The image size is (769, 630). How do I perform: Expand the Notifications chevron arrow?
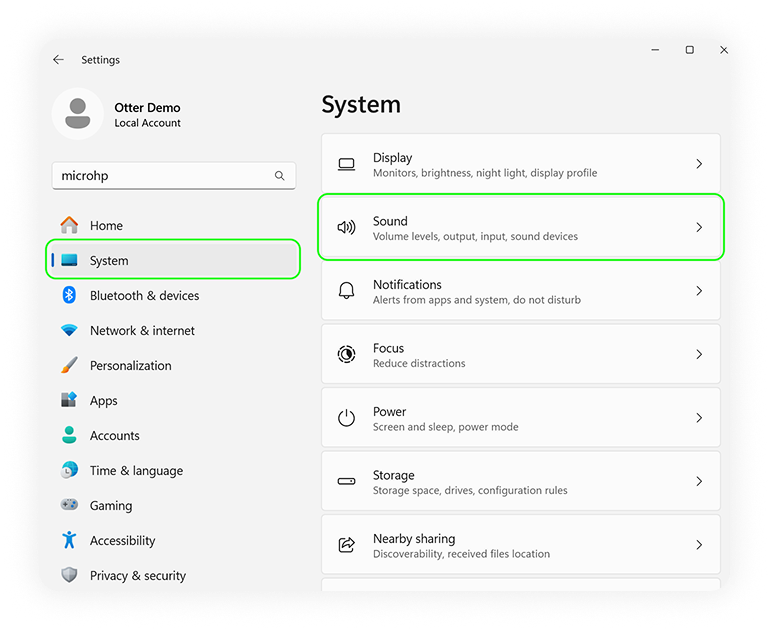tap(699, 291)
